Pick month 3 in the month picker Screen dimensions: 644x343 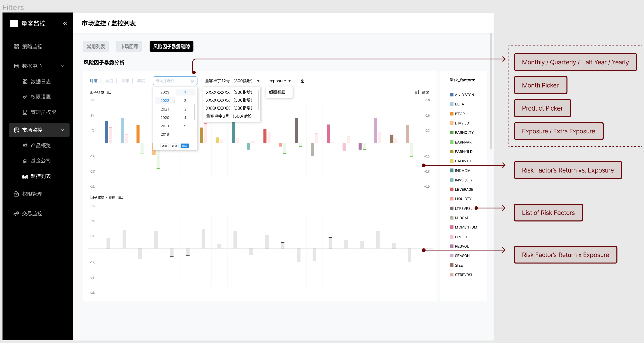185,109
